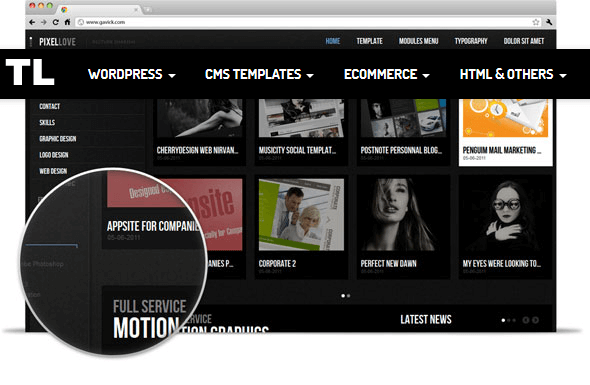Viewport: 590px width, 385px height.
Task: Click the browser back arrow
Action: [32, 22]
